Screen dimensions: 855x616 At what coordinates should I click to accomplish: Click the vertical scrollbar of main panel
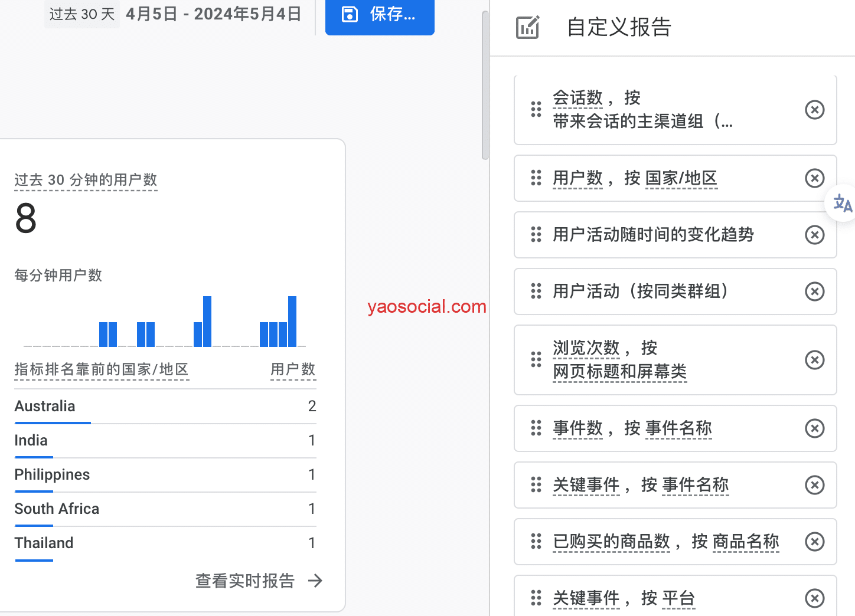pyautogui.click(x=485, y=86)
